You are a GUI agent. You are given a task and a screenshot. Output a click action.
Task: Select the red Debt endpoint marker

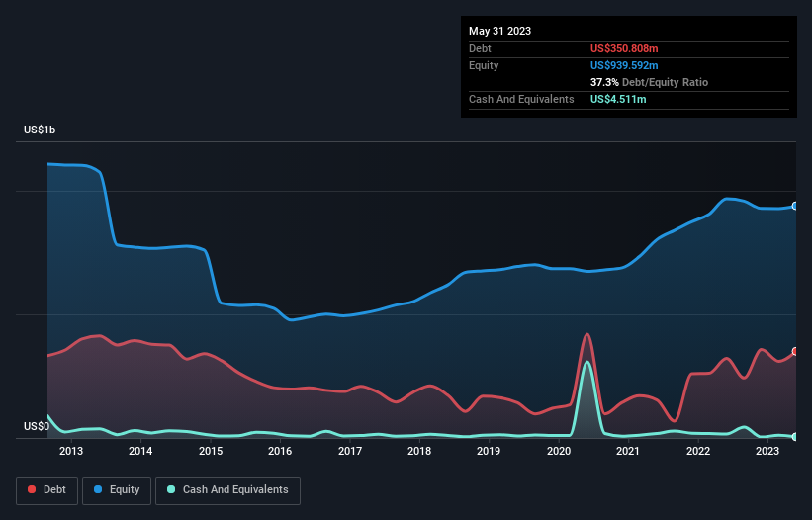(x=795, y=351)
